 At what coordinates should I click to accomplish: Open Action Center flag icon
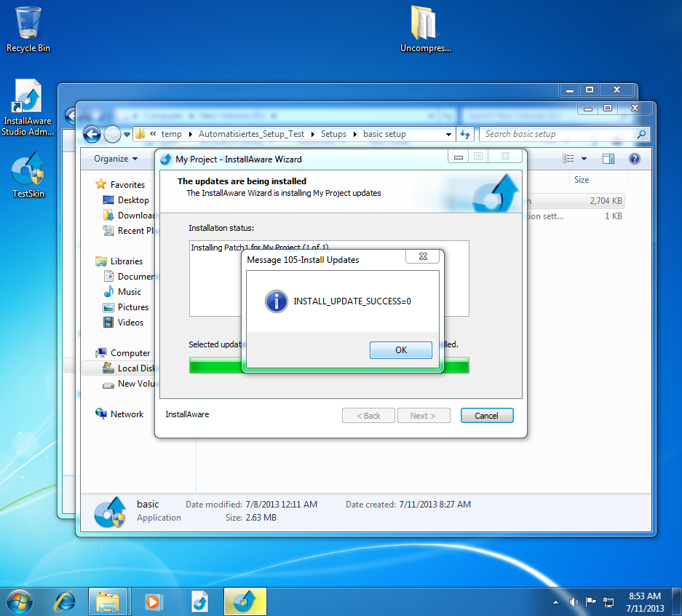[591, 602]
